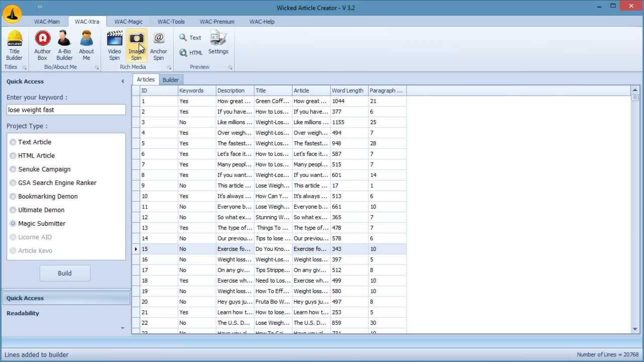Open the WAC-Tools ribbon tab
This screenshot has width=644, height=362.
171,22
